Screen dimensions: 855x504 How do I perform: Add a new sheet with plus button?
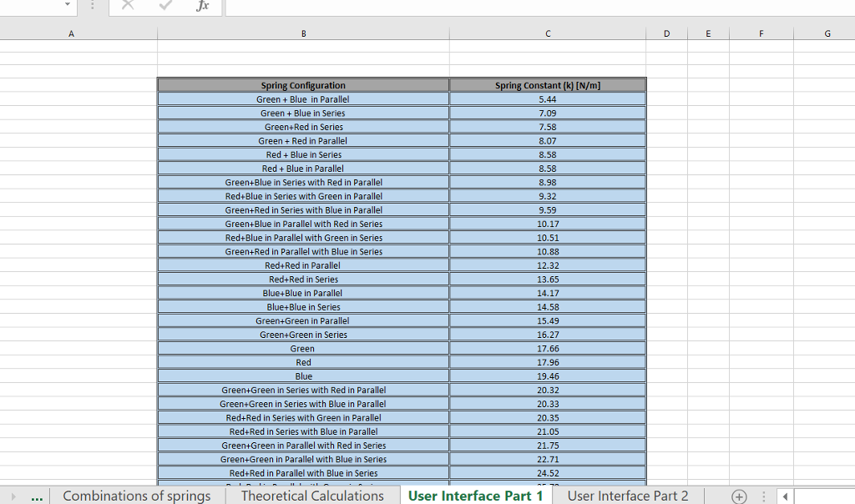(x=739, y=496)
